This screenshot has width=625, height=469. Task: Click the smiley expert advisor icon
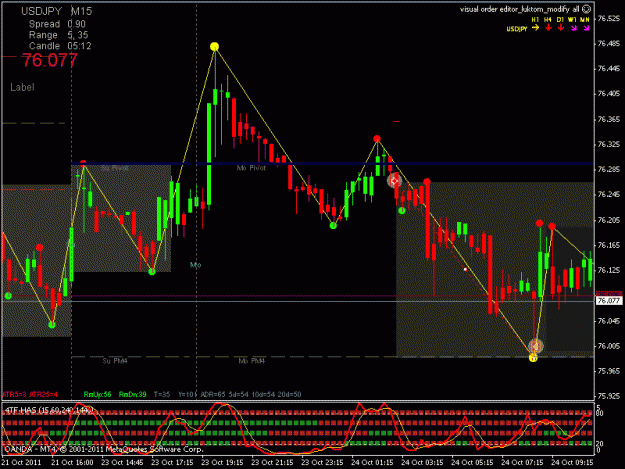pyautogui.click(x=586, y=9)
